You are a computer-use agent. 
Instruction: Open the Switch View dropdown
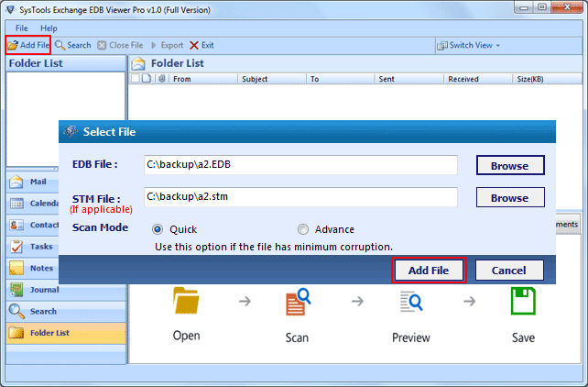468,46
